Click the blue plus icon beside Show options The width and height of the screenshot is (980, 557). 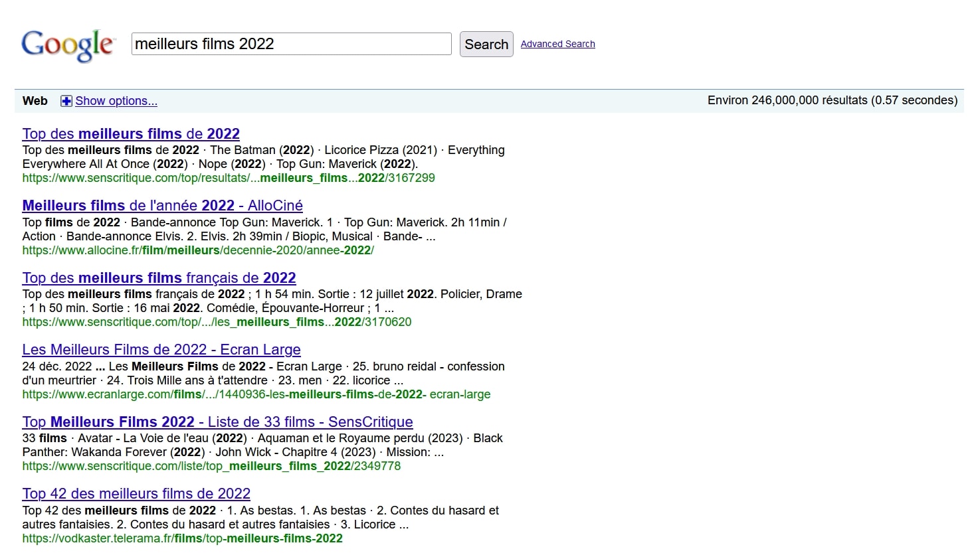click(66, 101)
